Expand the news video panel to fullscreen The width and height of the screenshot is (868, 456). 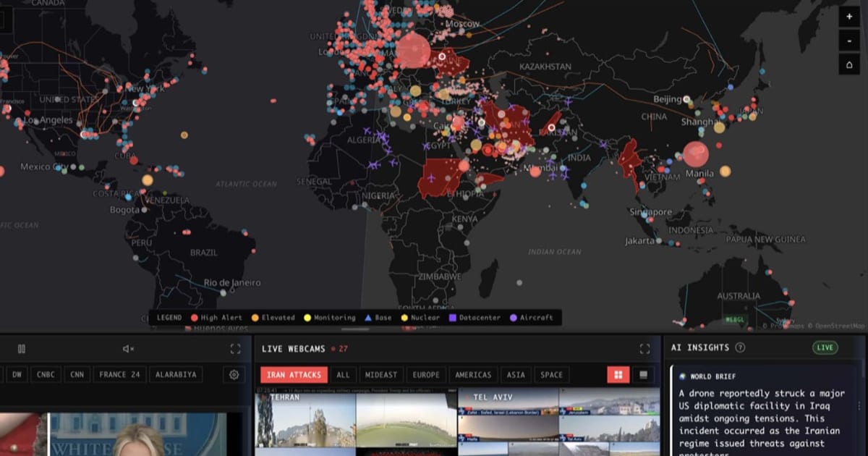tap(235, 349)
